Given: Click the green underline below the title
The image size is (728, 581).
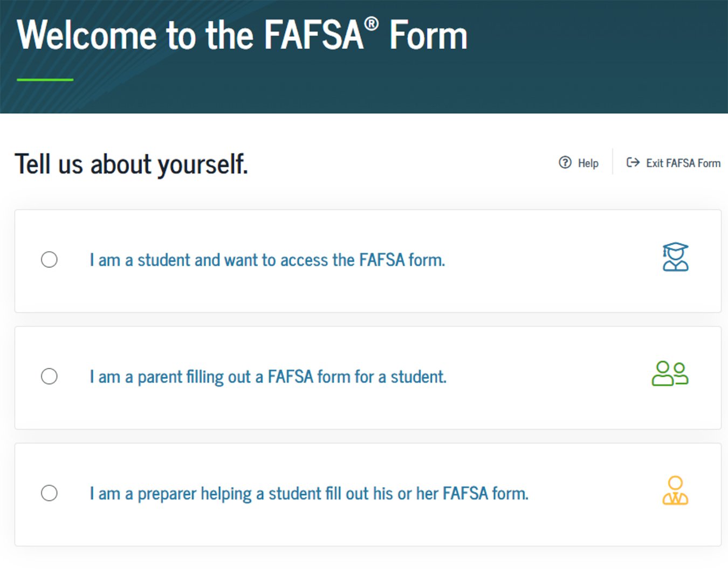Looking at the screenshot, I should coord(45,80).
